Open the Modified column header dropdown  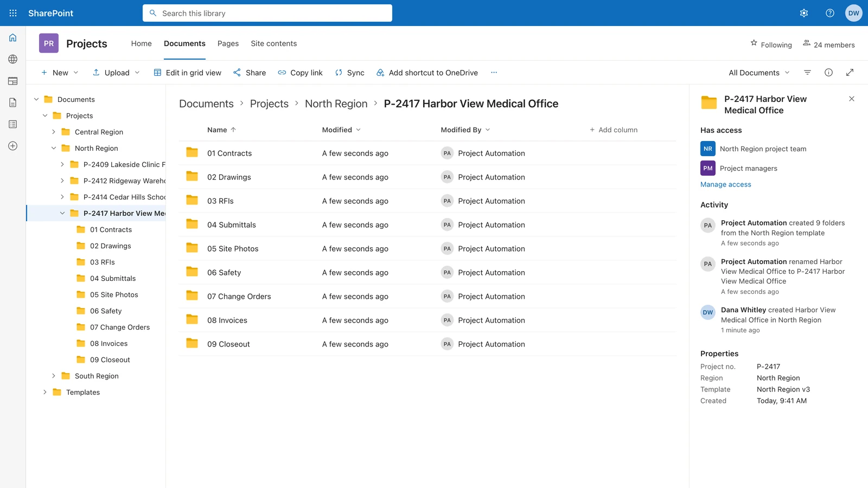pos(341,130)
